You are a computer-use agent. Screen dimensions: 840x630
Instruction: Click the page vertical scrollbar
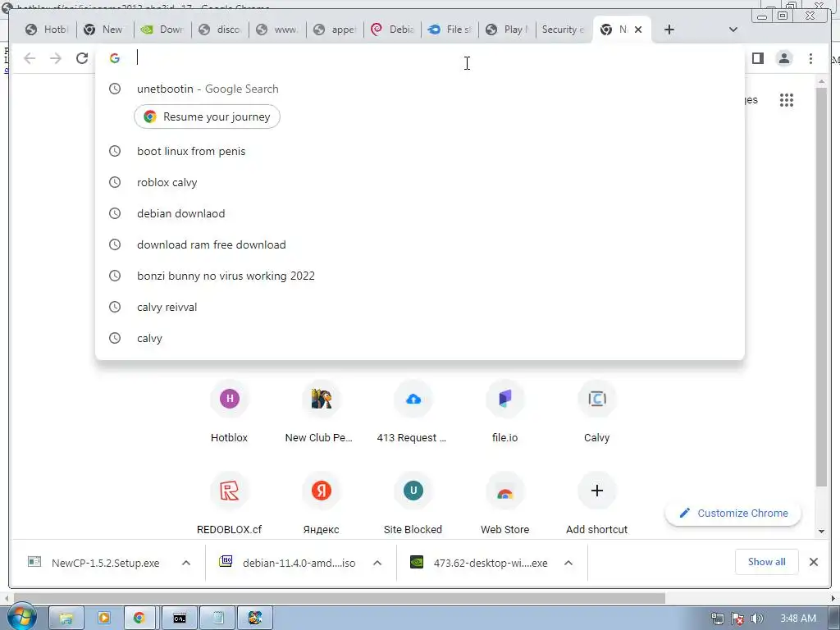coord(821,286)
